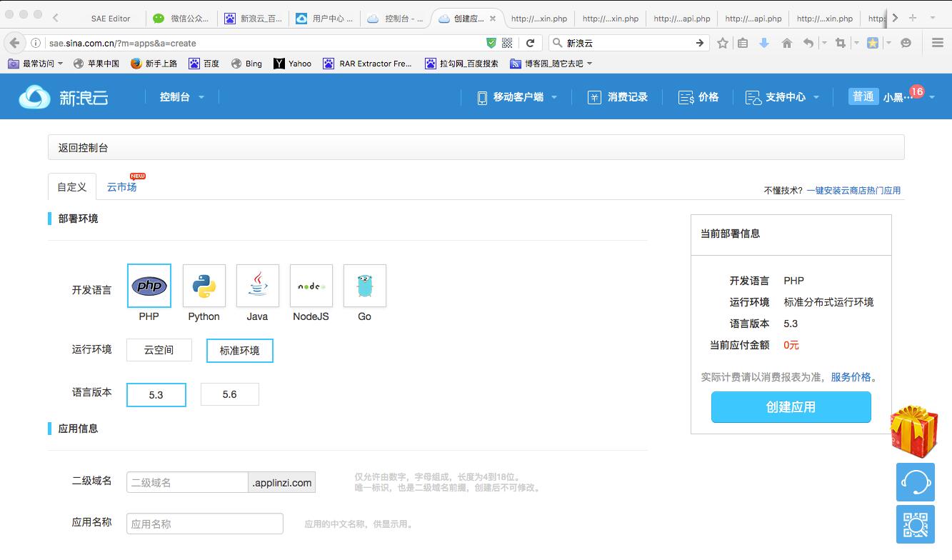This screenshot has width=952, height=560.
Task: Close the 创建应用 browser tab
Action: pyautogui.click(x=493, y=19)
